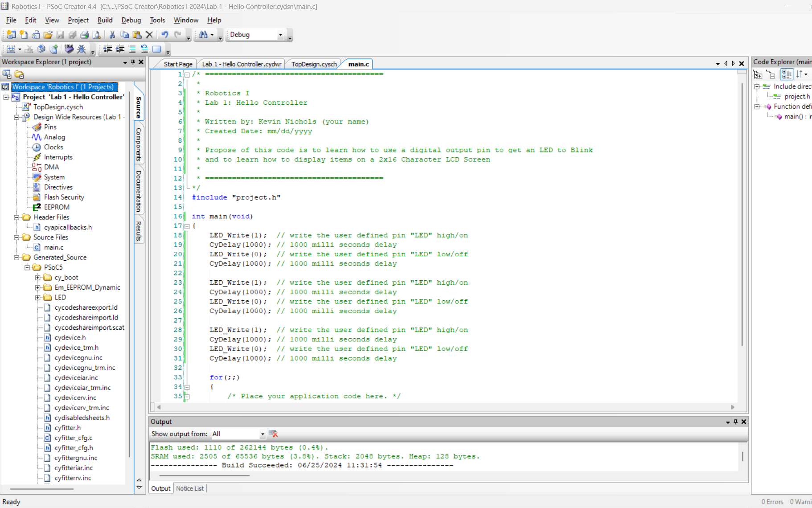Click the Program chip icon

(x=69, y=49)
